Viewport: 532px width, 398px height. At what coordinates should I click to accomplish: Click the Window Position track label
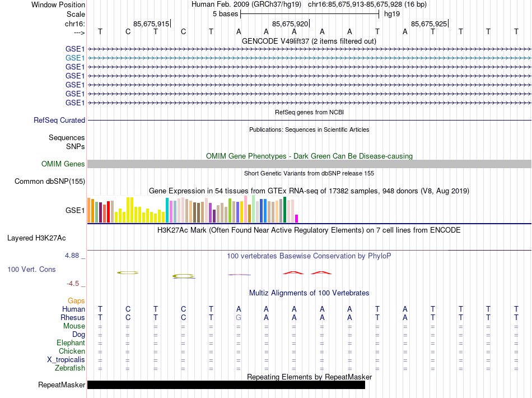click(58, 4)
